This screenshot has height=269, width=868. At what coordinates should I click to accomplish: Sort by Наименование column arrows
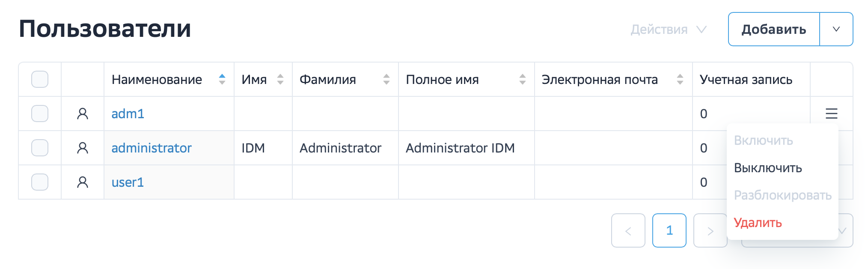click(222, 79)
